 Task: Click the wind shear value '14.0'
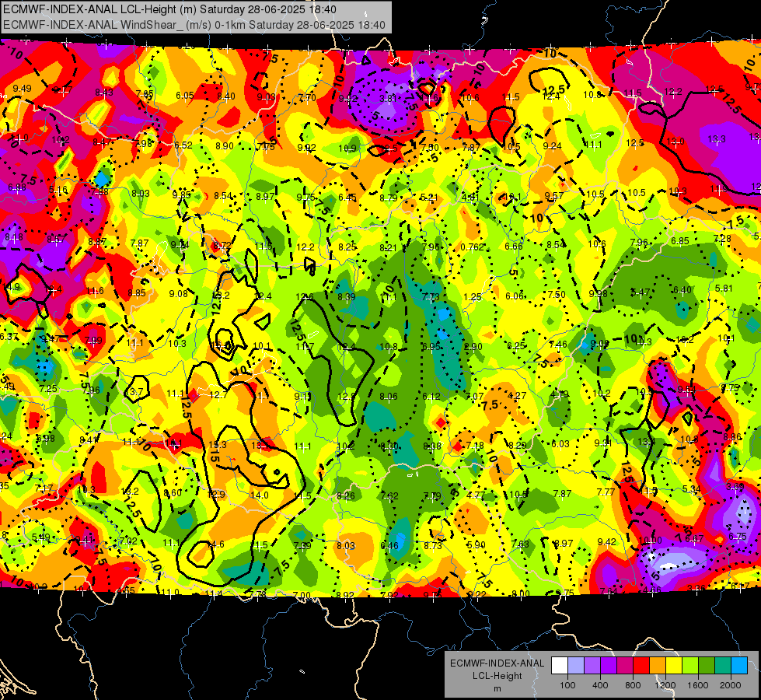pyautogui.click(x=259, y=495)
